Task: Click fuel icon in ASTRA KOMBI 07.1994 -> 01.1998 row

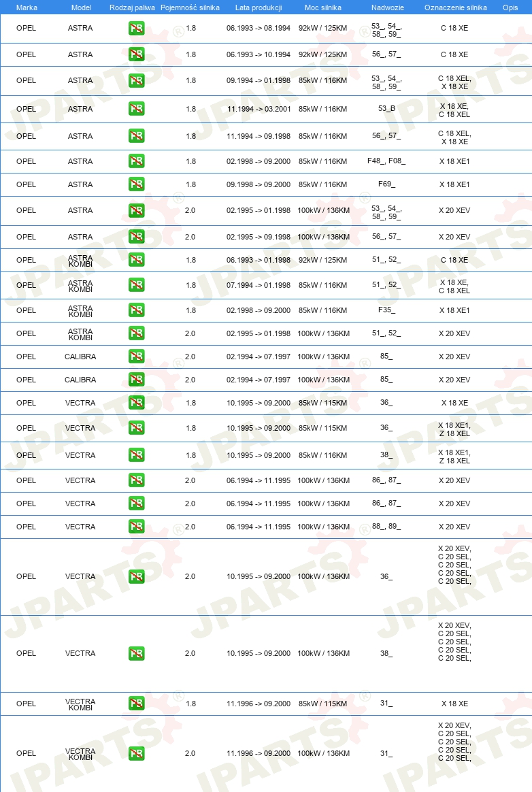Action: [137, 285]
